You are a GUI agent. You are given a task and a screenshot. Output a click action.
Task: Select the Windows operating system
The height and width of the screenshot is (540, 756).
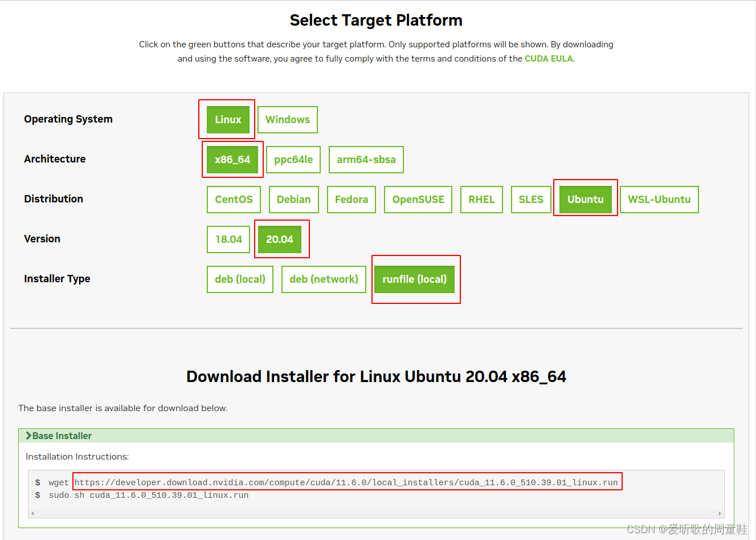coord(287,120)
